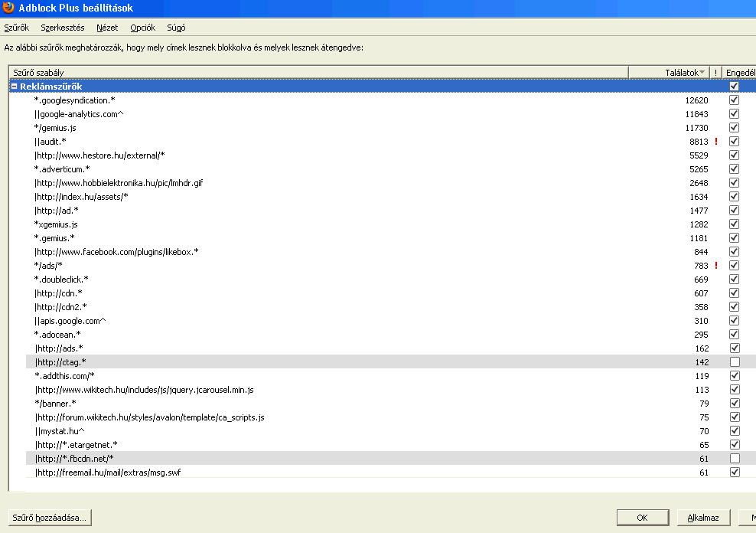Click the OK button

(x=643, y=518)
